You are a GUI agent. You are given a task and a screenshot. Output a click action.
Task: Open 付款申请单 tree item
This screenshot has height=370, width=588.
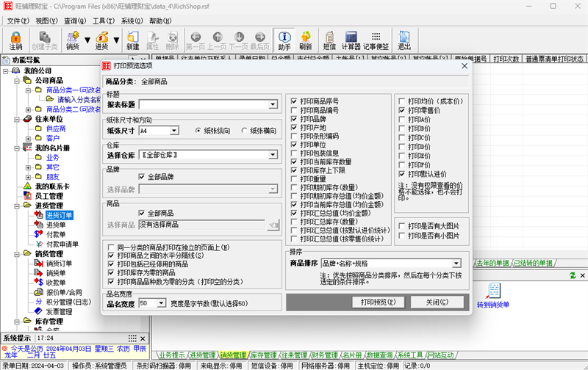62,244
